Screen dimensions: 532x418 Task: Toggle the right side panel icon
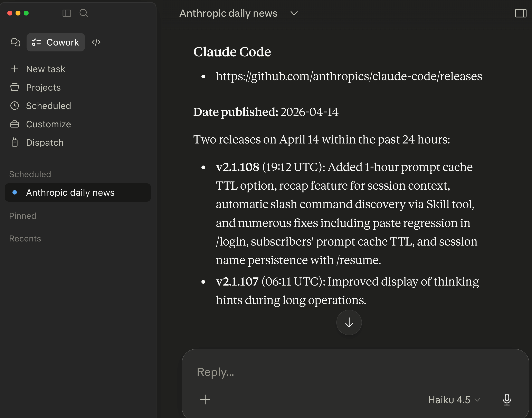coord(521,13)
